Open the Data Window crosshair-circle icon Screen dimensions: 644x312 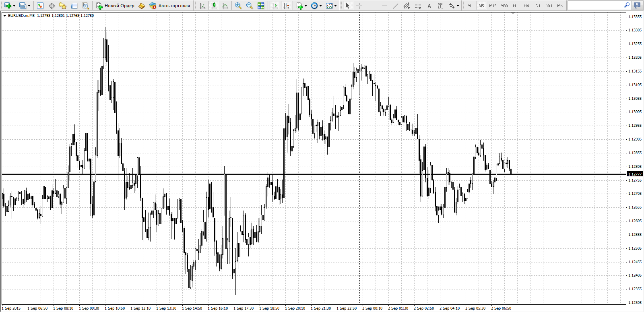(x=52, y=6)
